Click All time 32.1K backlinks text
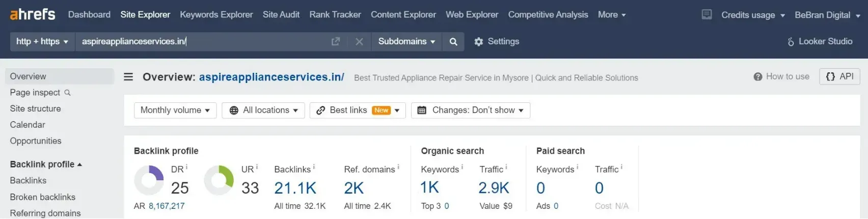The image size is (868, 219). pyautogui.click(x=300, y=206)
